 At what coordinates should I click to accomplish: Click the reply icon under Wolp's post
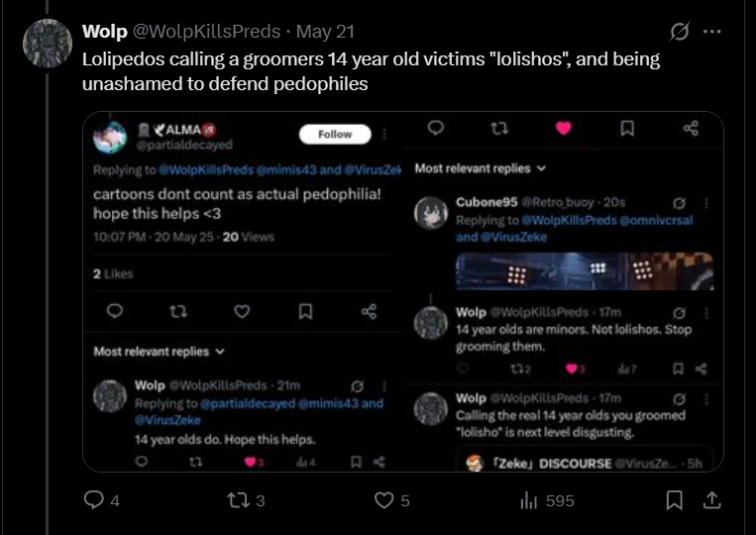coord(93,499)
